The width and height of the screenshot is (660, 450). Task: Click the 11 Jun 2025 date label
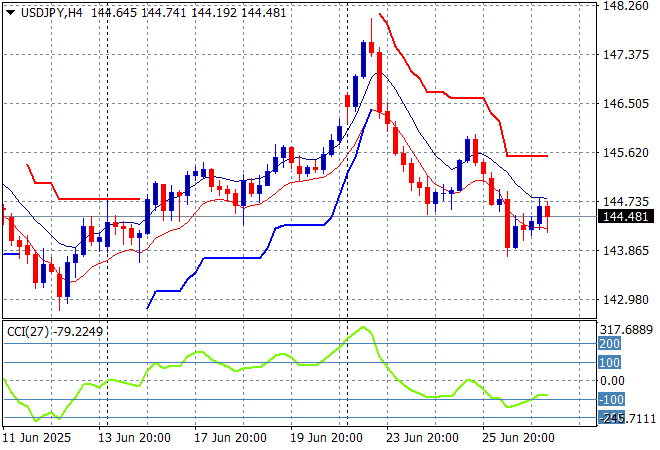(37, 438)
